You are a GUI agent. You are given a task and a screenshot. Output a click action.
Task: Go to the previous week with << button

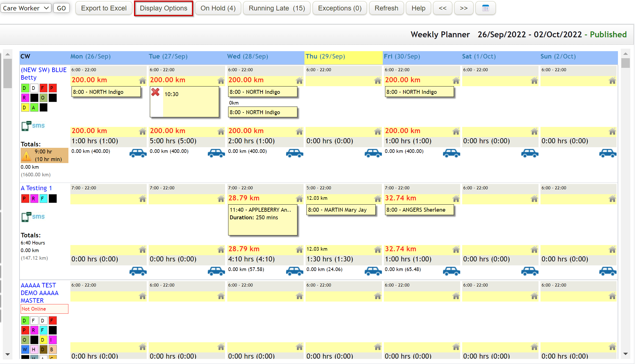[442, 8]
